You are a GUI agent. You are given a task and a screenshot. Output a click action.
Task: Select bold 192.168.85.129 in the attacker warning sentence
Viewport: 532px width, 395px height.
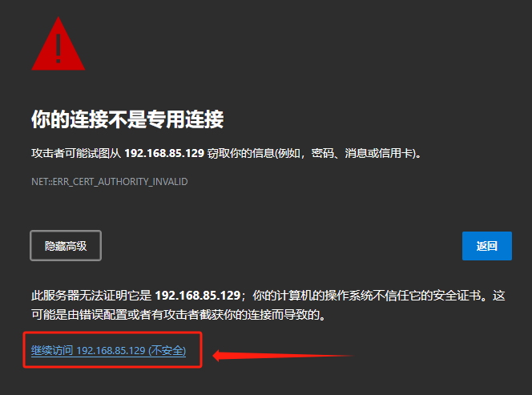tap(164, 153)
